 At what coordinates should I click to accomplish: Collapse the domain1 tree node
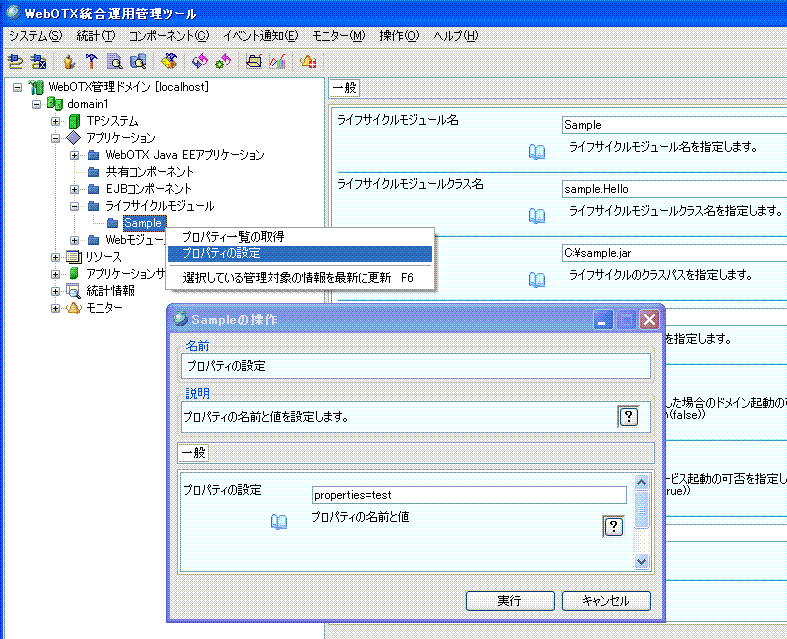37,104
